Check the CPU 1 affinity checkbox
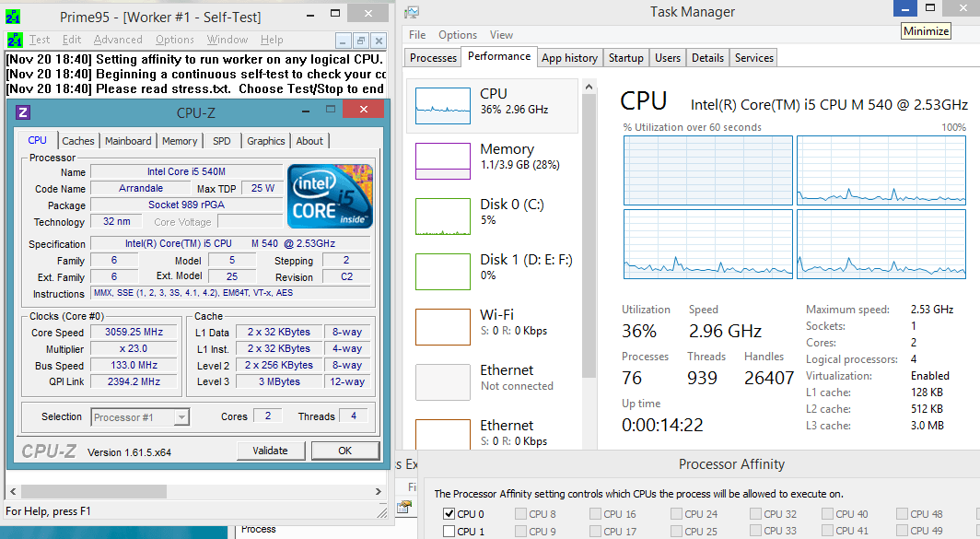 point(449,531)
